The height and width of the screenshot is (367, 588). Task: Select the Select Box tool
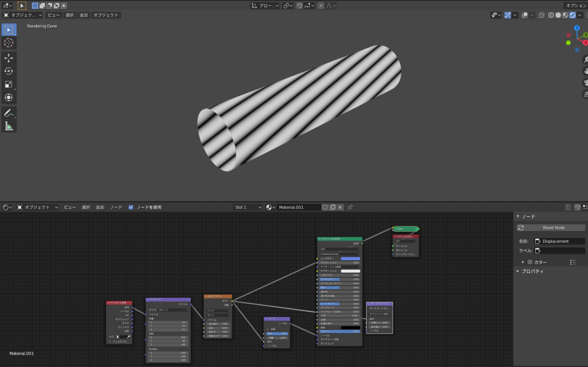tap(9, 29)
